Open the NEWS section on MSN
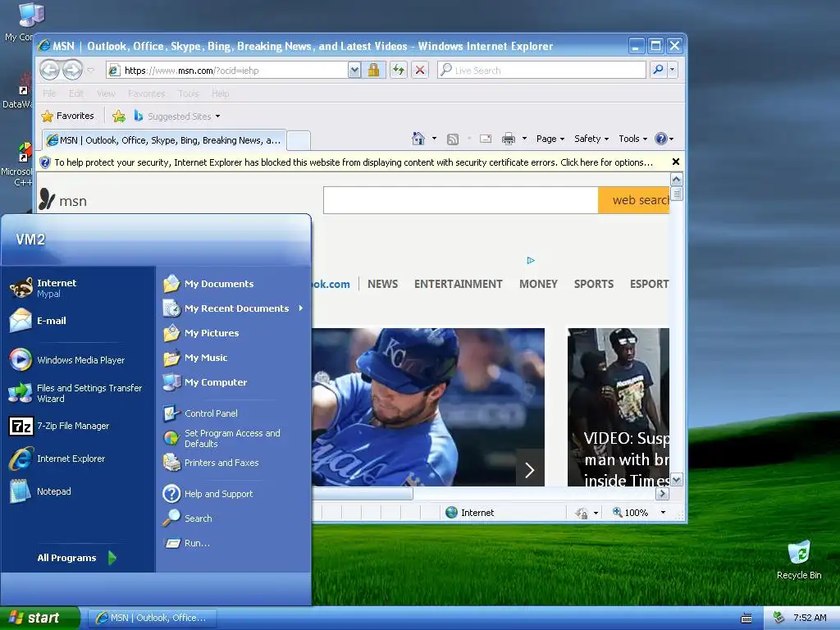The image size is (840, 630). (x=382, y=284)
